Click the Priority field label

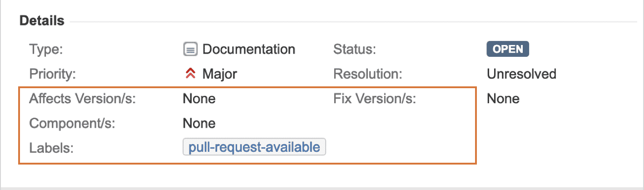pyautogui.click(x=52, y=74)
